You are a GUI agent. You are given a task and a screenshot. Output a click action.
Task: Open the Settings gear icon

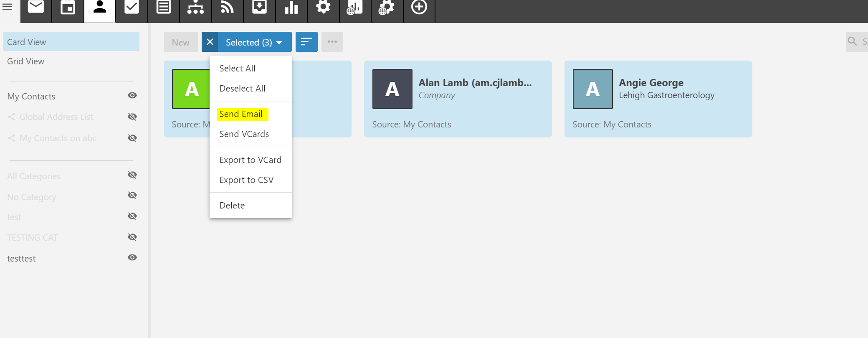(x=323, y=7)
